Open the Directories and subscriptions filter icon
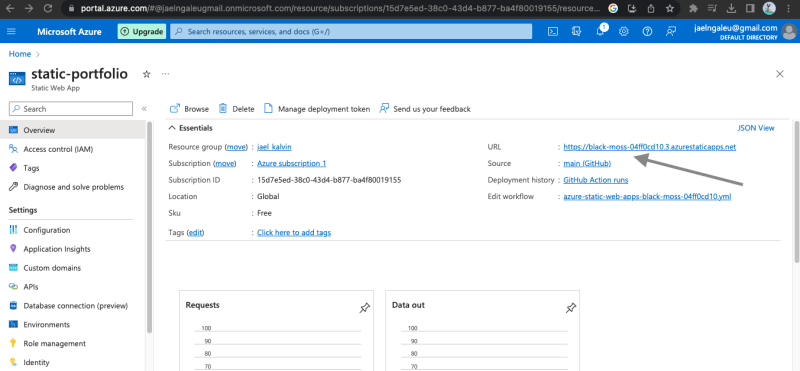The height and width of the screenshot is (371, 800). [577, 31]
